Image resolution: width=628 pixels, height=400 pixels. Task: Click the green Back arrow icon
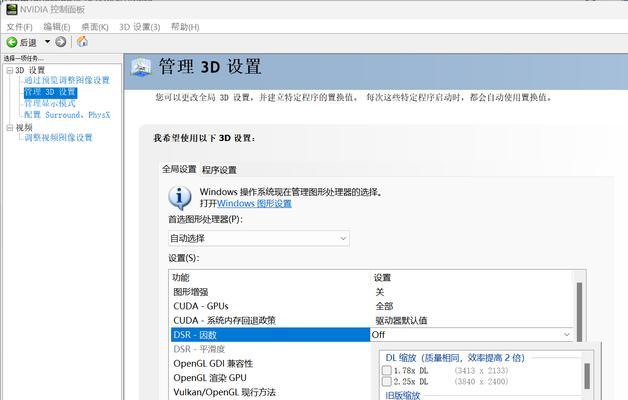point(12,42)
